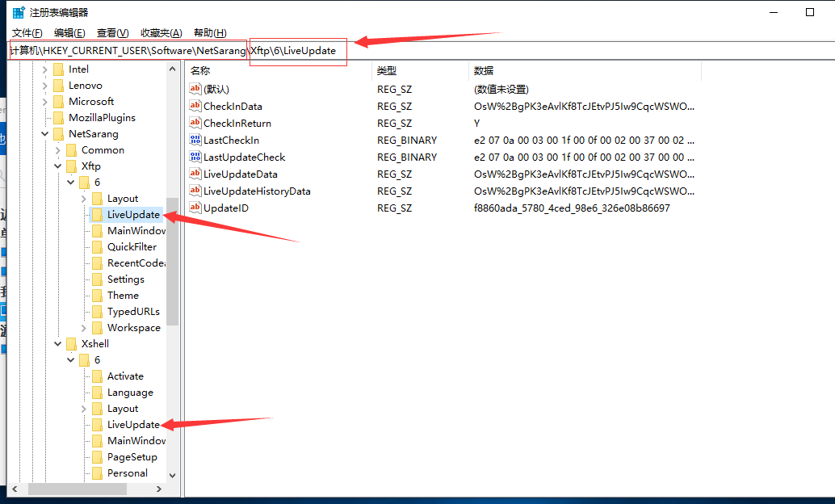The height and width of the screenshot is (504, 835).
Task: Expand the Intel key
Action: (x=44, y=69)
